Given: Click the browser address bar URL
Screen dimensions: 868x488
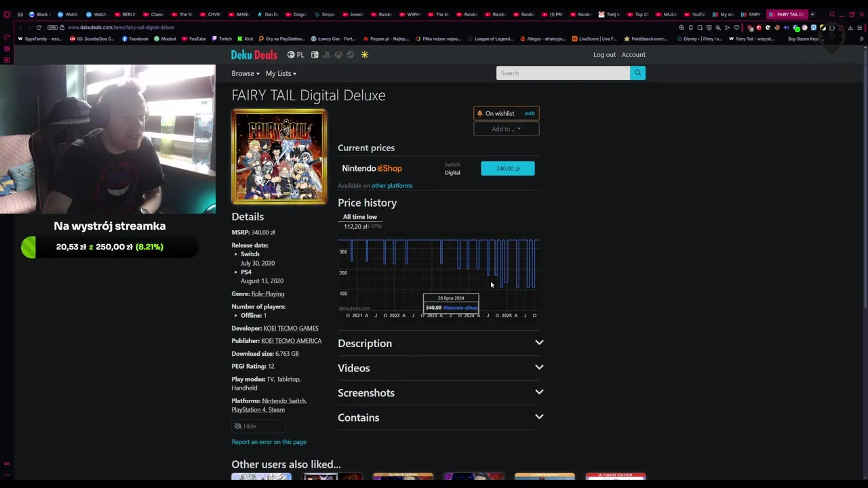Looking at the screenshot, I should pos(121,28).
